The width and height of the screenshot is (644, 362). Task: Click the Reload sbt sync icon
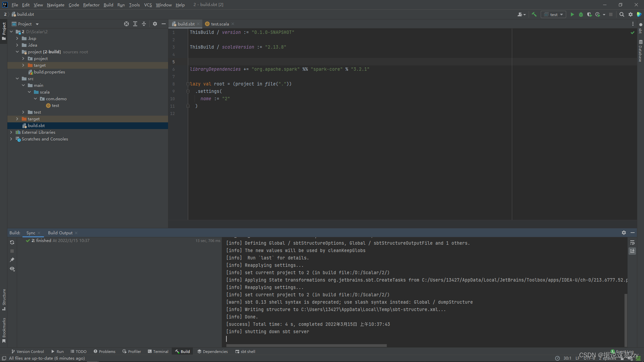pos(12,242)
